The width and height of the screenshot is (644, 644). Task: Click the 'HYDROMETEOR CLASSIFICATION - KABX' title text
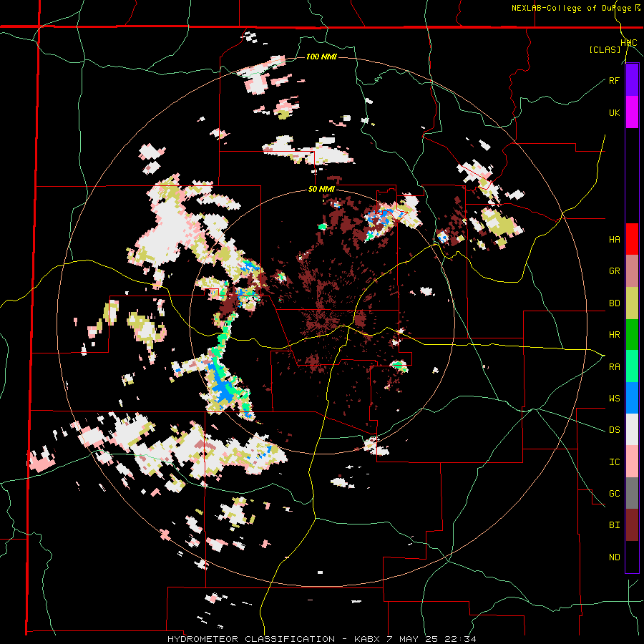pyautogui.click(x=275, y=639)
